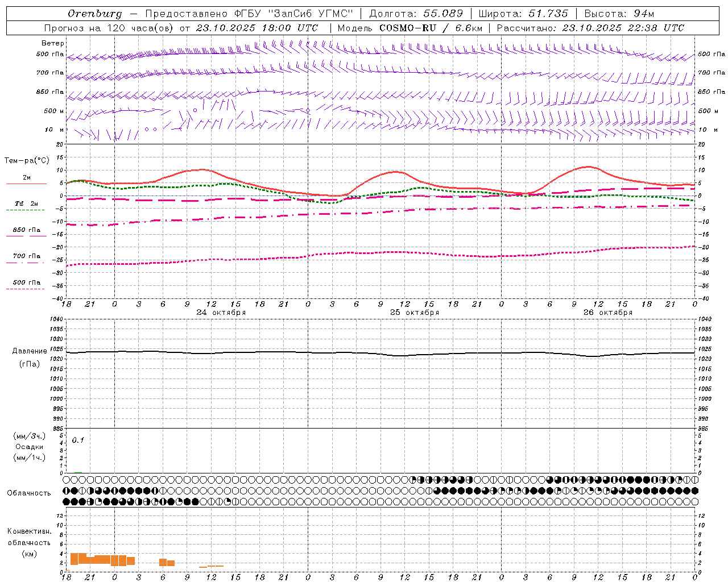Select the (мм/3ч.) precipitation unit label

(30, 436)
